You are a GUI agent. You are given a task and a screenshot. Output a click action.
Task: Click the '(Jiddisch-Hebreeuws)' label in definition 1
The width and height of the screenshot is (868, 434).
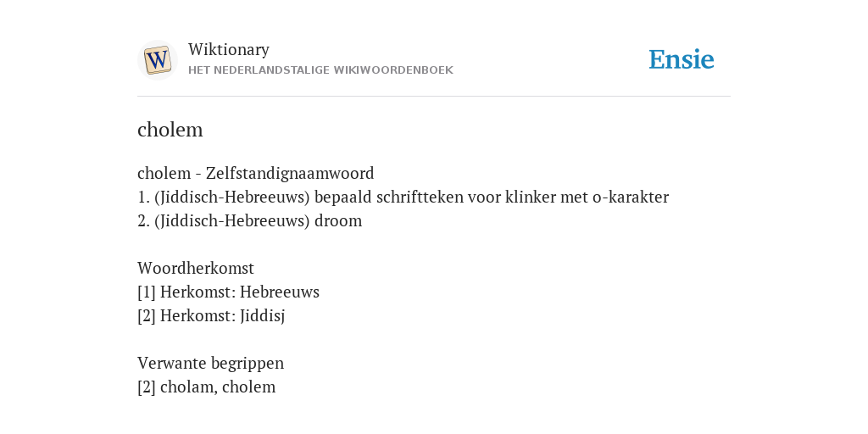[232, 197]
